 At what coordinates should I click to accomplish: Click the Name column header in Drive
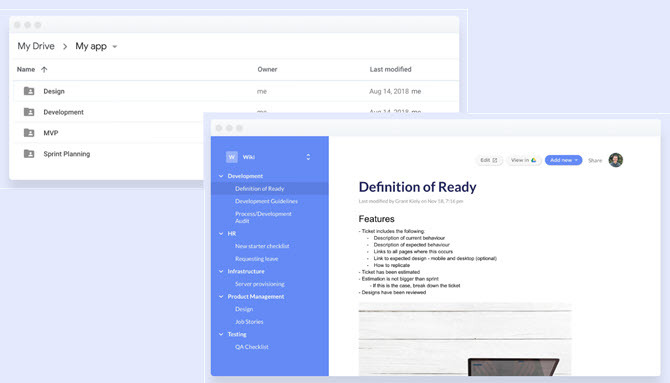(x=26, y=69)
